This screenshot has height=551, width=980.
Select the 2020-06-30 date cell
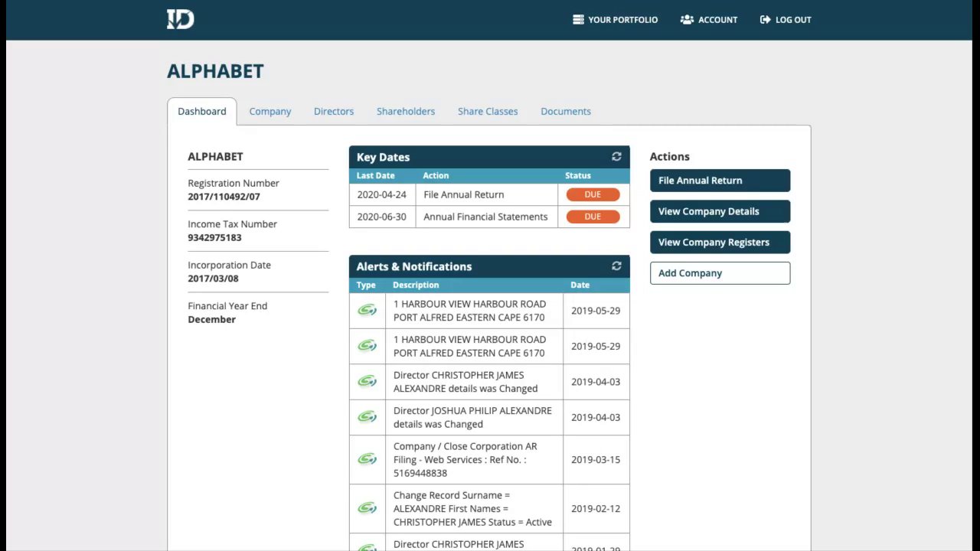pyautogui.click(x=381, y=217)
